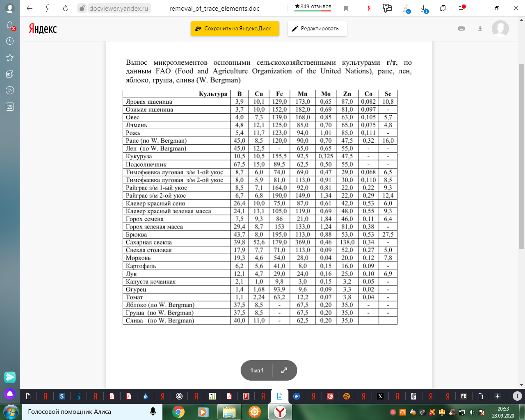The height and width of the screenshot is (420, 525).
Task: Open the Яндекс logo link
Action: click(x=43, y=29)
